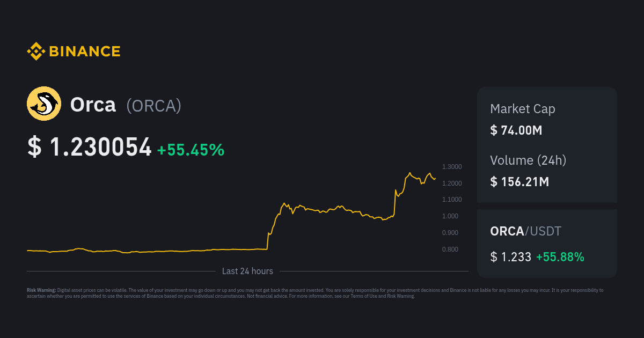
Task: Click the +55.45% price change
Action: point(191,150)
